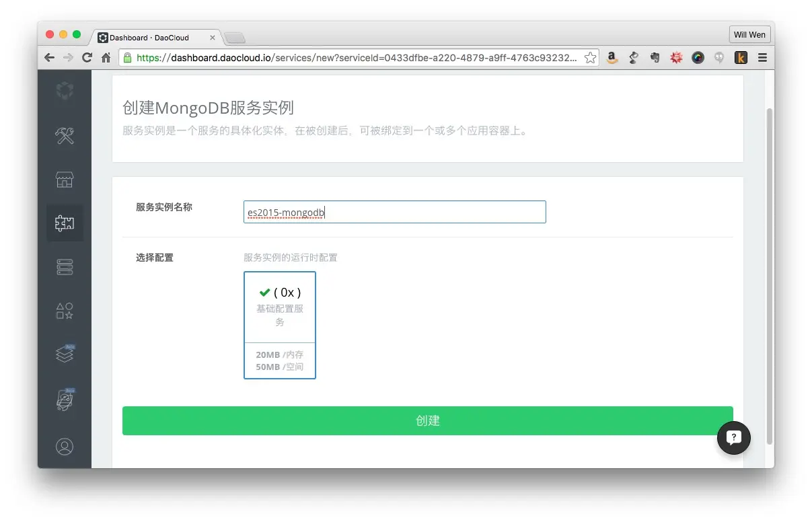Viewport: 812px width, 522px height.
Task: Open the services puzzle-piece sidebar icon
Action: [65, 223]
